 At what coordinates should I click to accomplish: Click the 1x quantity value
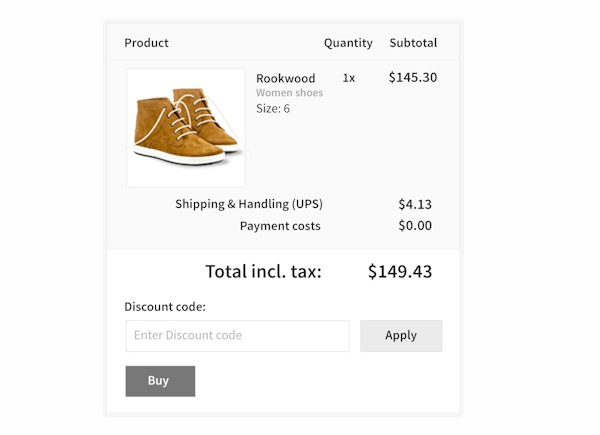tap(348, 77)
